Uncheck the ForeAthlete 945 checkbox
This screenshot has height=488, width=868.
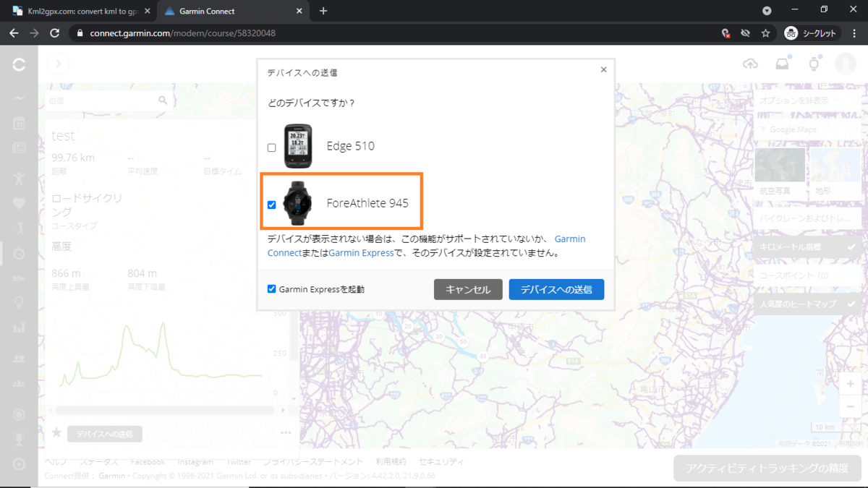point(272,205)
